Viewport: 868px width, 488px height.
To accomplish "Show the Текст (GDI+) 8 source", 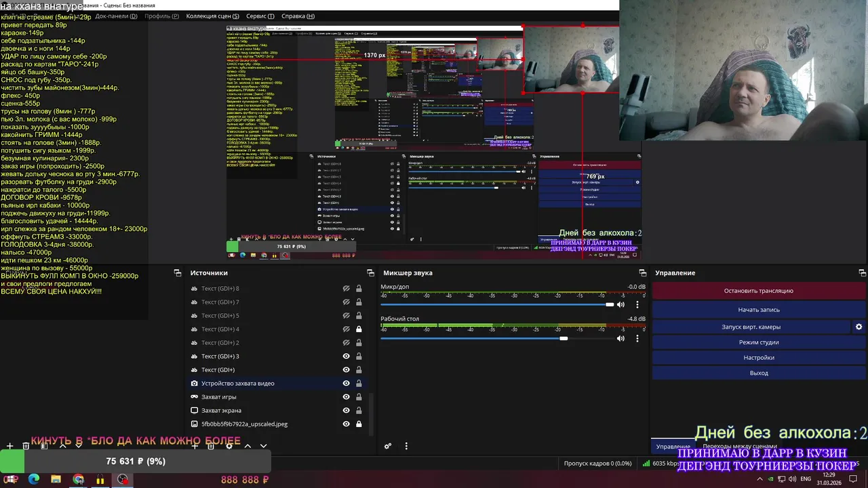I will (x=346, y=289).
